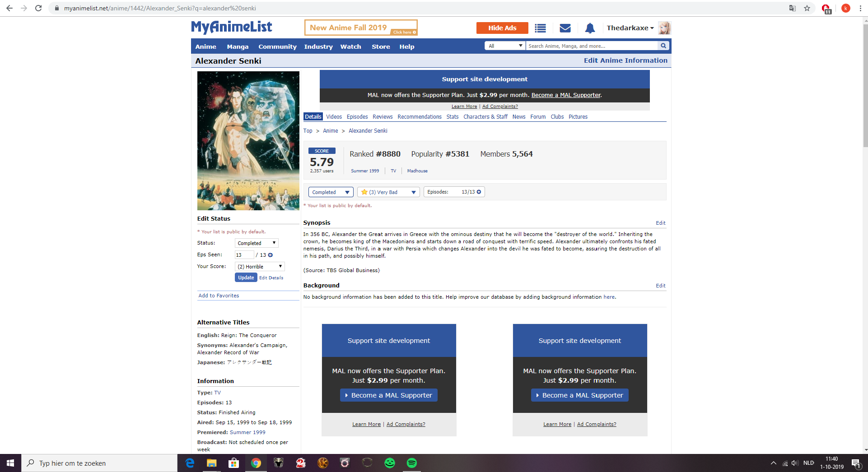The height and width of the screenshot is (472, 868).
Task: Open the Thedarkaxe account menu
Action: click(x=630, y=28)
